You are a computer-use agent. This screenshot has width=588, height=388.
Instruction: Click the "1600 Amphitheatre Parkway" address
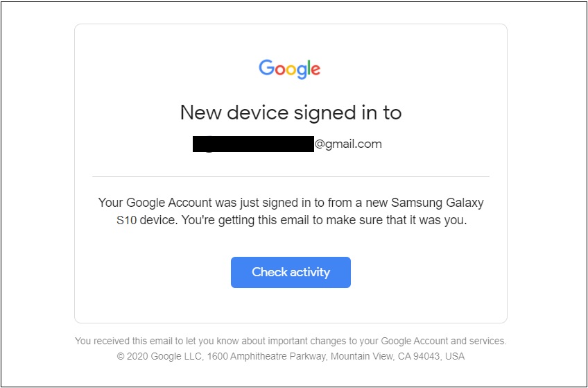267,356
